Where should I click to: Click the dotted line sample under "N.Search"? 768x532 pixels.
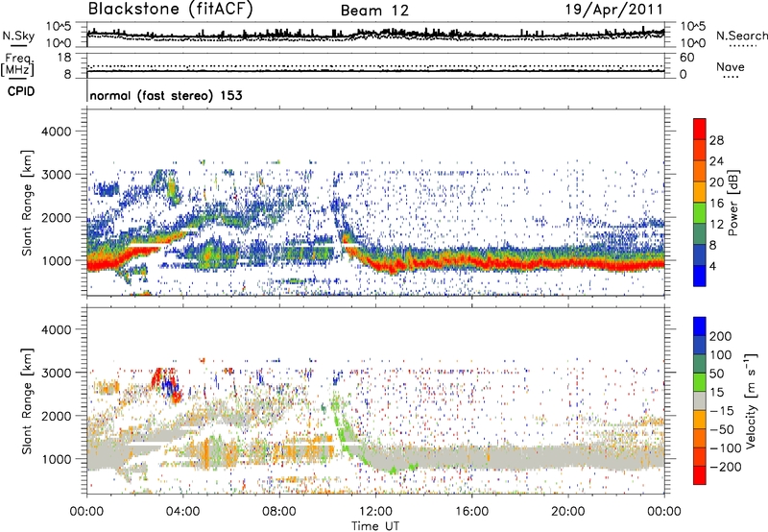point(743,45)
